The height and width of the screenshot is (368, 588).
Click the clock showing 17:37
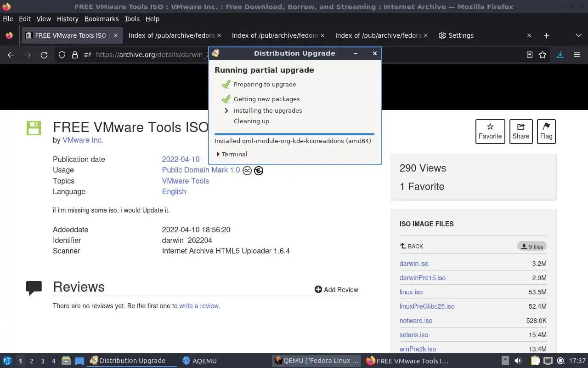pyautogui.click(x=577, y=361)
